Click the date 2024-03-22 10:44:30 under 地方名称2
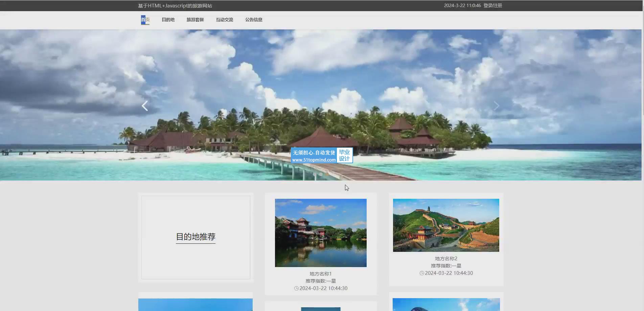The height and width of the screenshot is (311, 644). point(449,273)
